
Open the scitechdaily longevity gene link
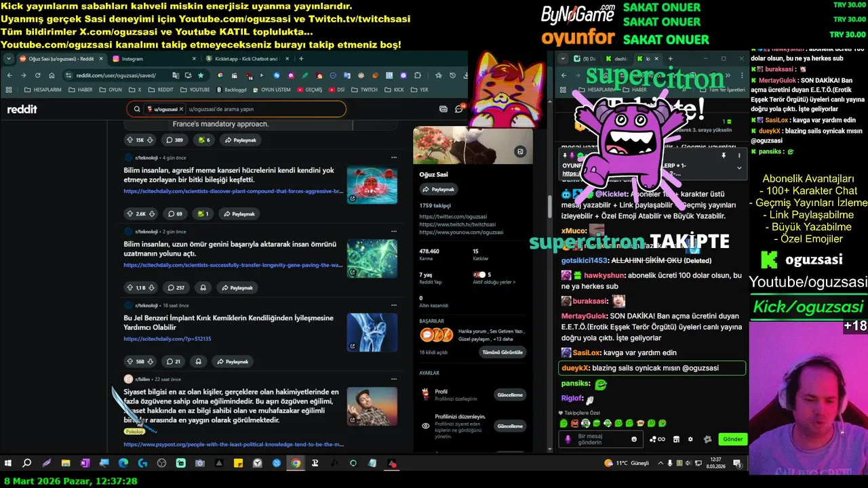(233, 265)
